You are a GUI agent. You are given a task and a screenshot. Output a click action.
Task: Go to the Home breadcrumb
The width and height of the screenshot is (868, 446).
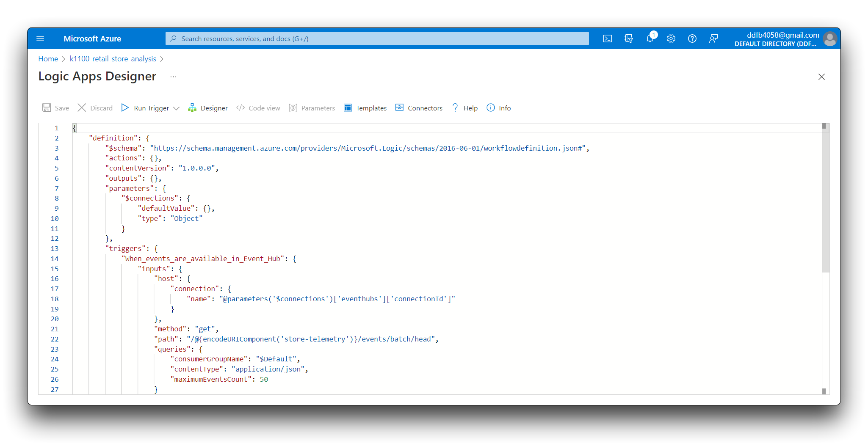click(x=48, y=59)
